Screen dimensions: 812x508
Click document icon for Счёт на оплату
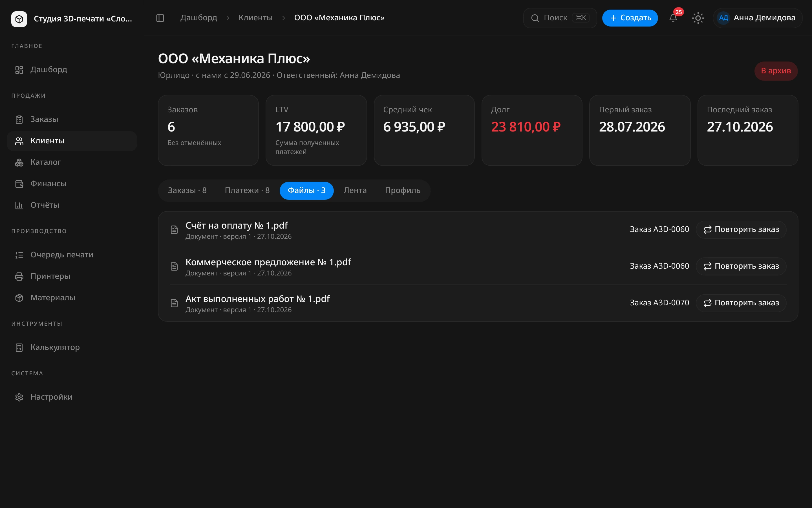click(x=174, y=230)
